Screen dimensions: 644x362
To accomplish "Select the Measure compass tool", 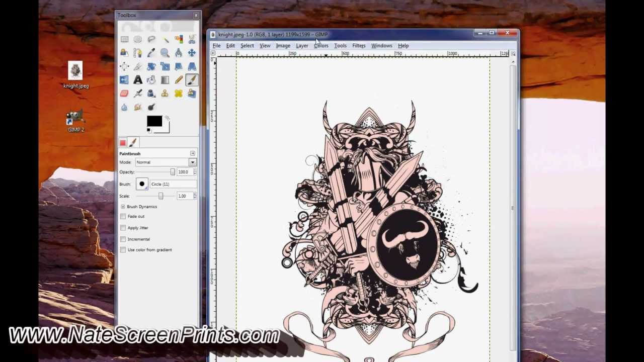I will coord(179,53).
